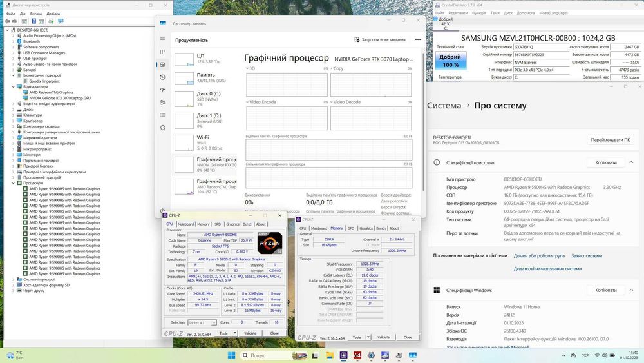Click the Forward arrow in Device Manager toolbar
644x363 pixels.
tap(15, 21)
